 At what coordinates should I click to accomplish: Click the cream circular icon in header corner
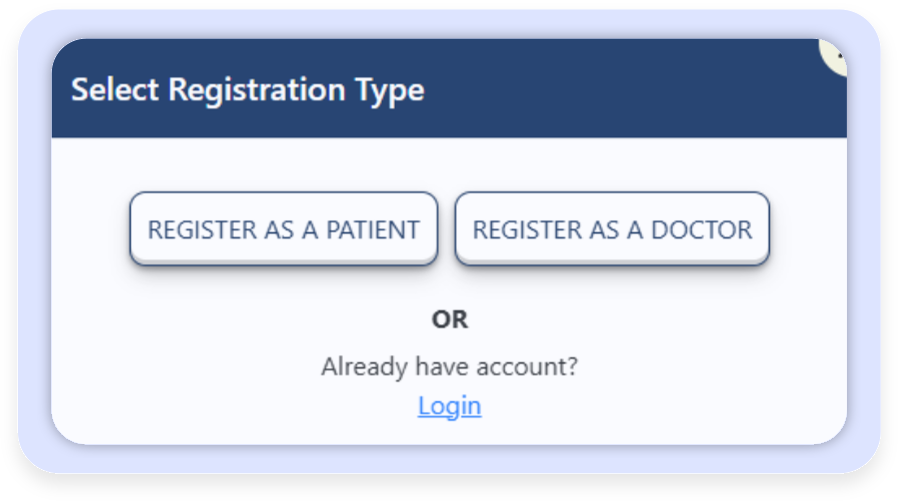835,57
